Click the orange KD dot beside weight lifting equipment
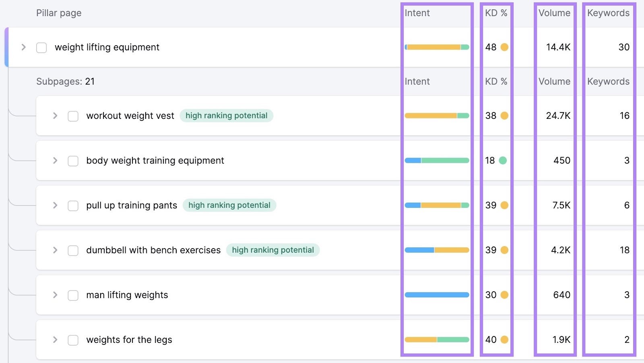This screenshot has width=644, height=363. click(505, 47)
